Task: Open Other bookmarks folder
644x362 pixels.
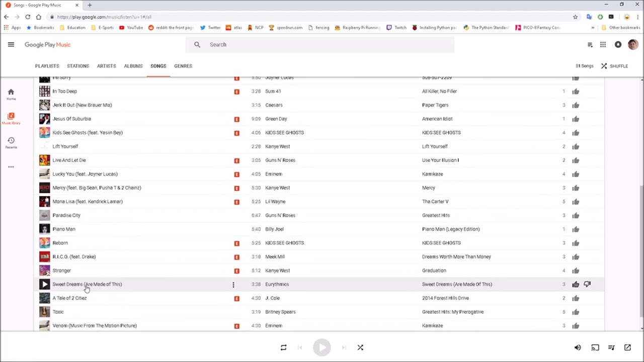Action: point(621,28)
